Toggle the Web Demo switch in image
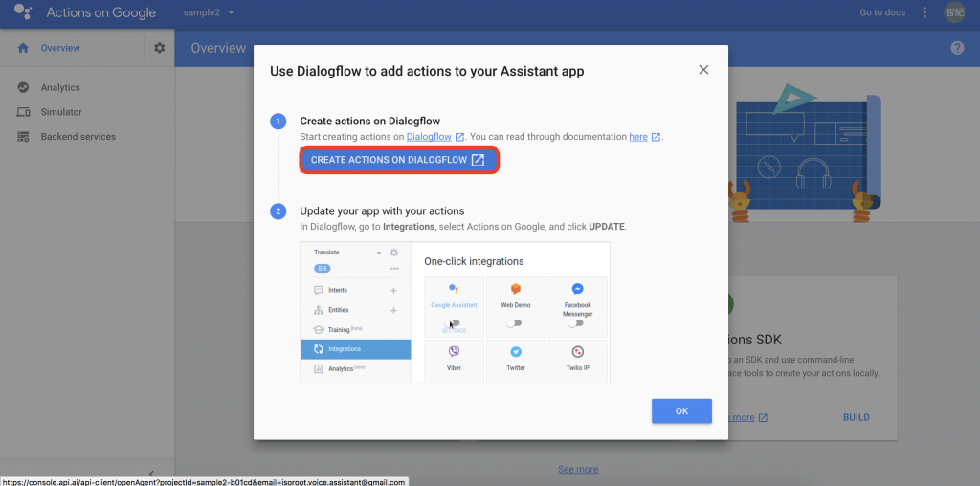This screenshot has width=980, height=486. (x=514, y=323)
